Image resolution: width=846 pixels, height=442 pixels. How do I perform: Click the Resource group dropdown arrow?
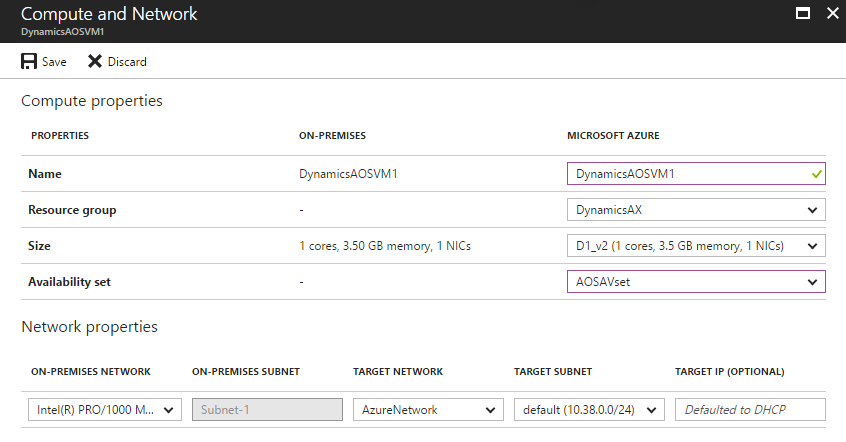click(x=811, y=210)
